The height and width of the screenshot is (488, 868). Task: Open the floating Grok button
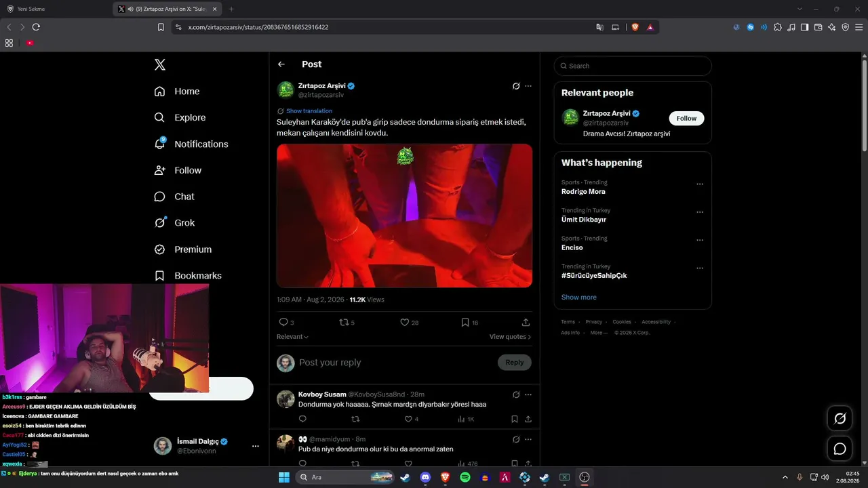click(840, 418)
